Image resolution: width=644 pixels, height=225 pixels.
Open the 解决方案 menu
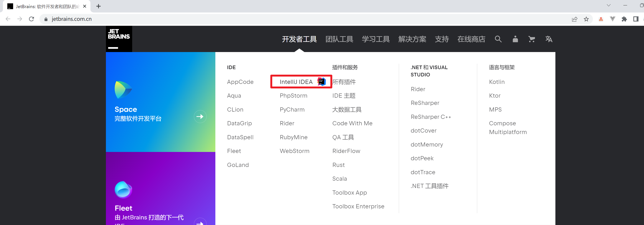pyautogui.click(x=412, y=39)
